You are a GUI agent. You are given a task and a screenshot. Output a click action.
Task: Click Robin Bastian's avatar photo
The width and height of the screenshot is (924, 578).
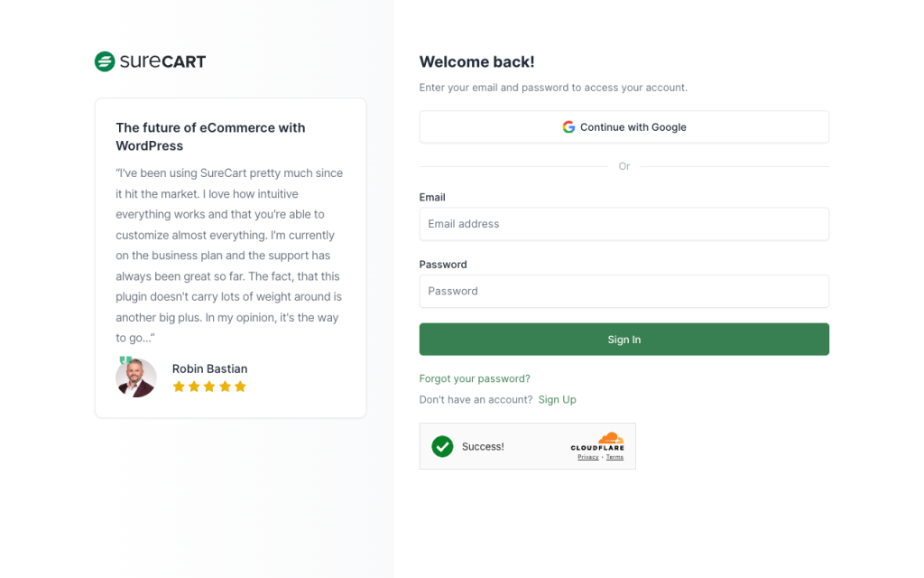pyautogui.click(x=136, y=378)
